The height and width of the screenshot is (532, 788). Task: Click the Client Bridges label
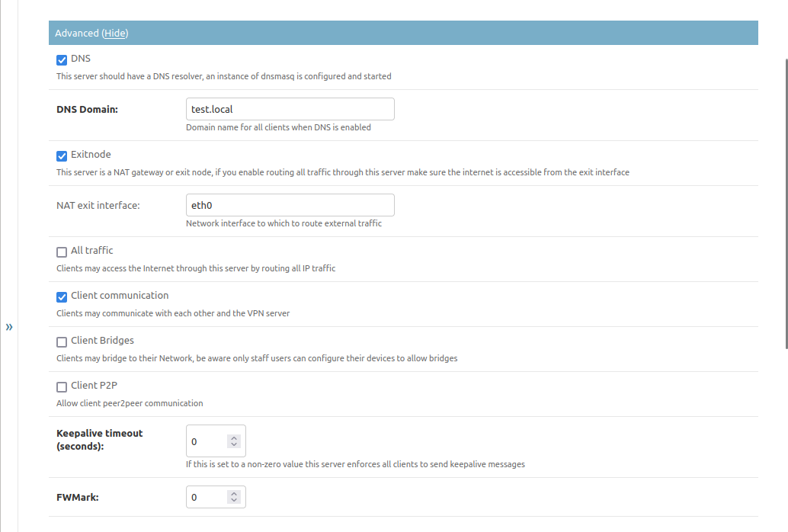103,341
